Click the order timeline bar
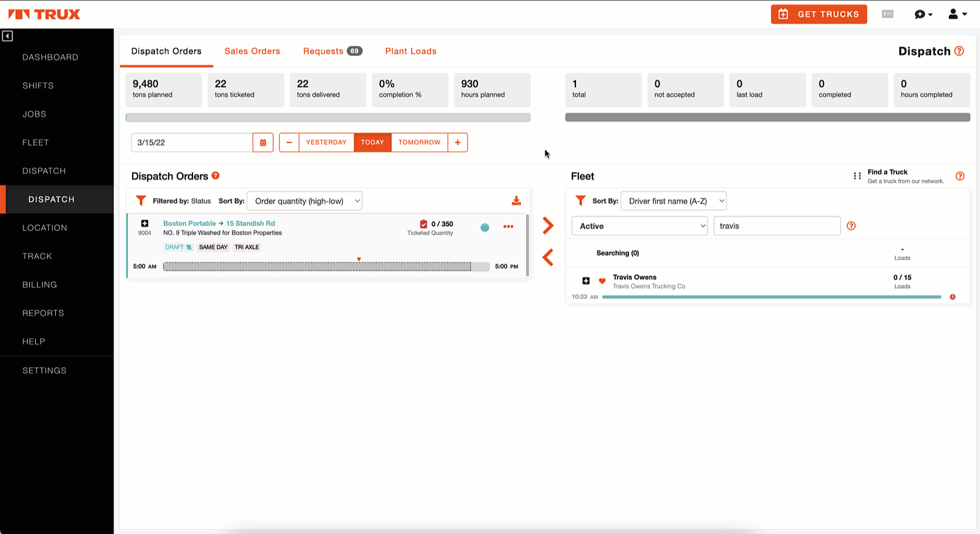 326,267
